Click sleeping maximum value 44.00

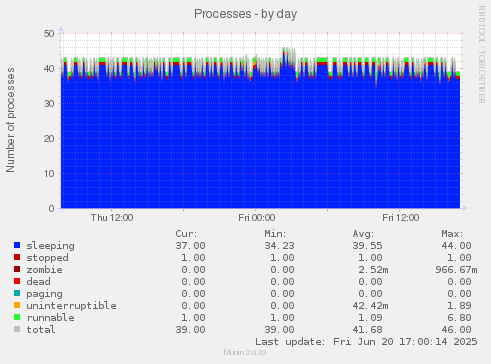coord(456,246)
